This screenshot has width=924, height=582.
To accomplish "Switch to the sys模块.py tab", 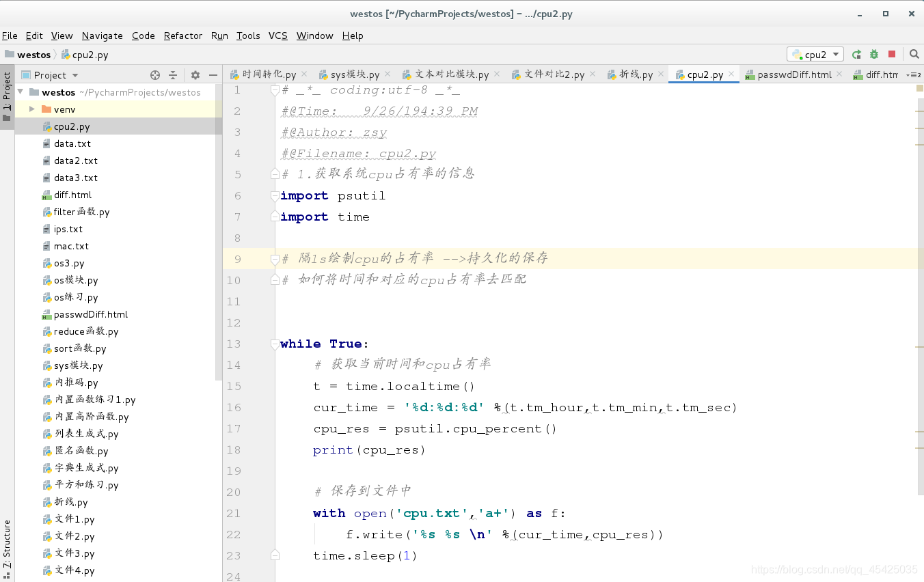I will point(355,74).
